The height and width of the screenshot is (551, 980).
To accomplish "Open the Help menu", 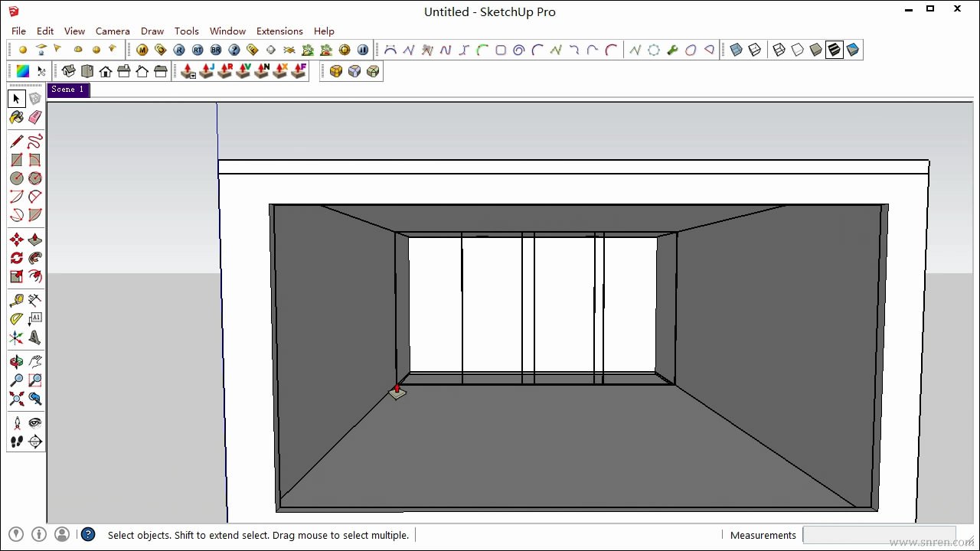I will pos(324,31).
